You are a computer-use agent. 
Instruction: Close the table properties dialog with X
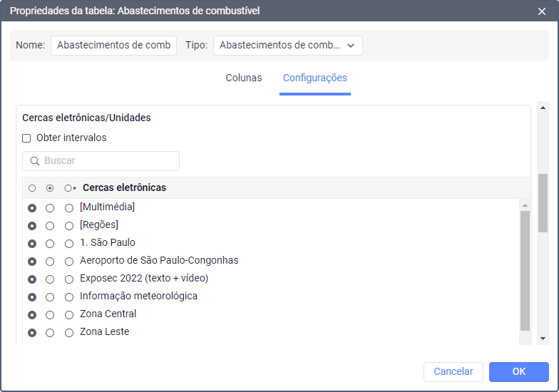point(542,11)
